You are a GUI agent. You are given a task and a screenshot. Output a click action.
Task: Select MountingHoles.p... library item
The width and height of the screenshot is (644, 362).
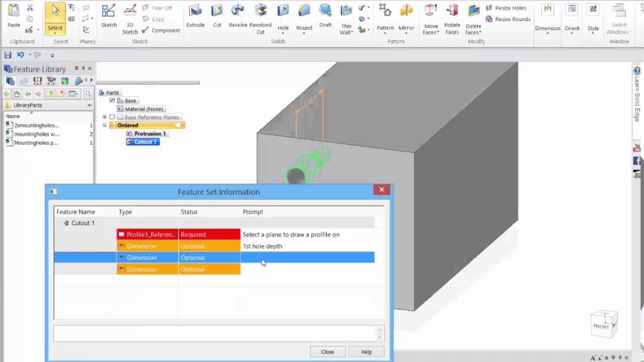tap(36, 143)
